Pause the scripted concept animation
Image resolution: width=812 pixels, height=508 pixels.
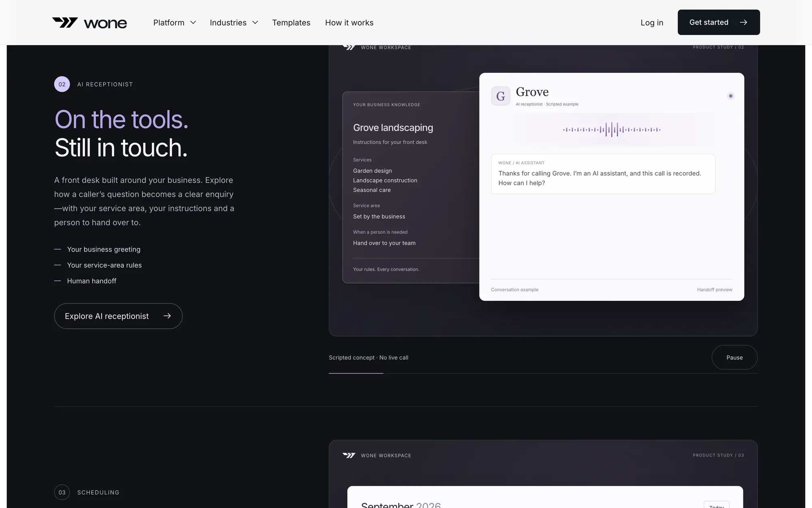pyautogui.click(x=734, y=358)
